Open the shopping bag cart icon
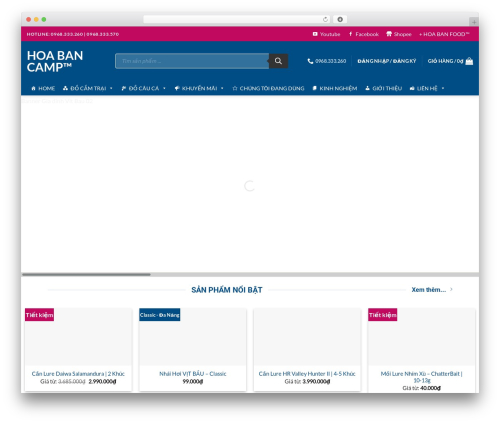 click(469, 61)
